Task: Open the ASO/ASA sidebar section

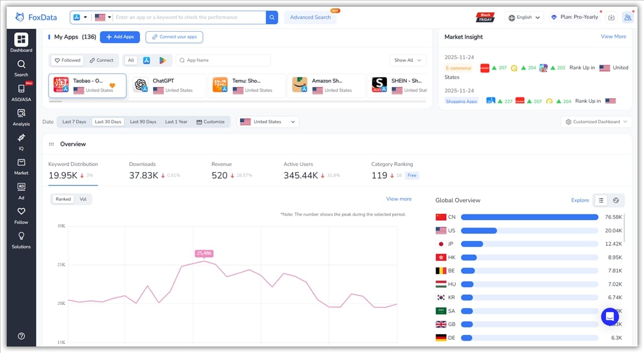Action: point(21,92)
